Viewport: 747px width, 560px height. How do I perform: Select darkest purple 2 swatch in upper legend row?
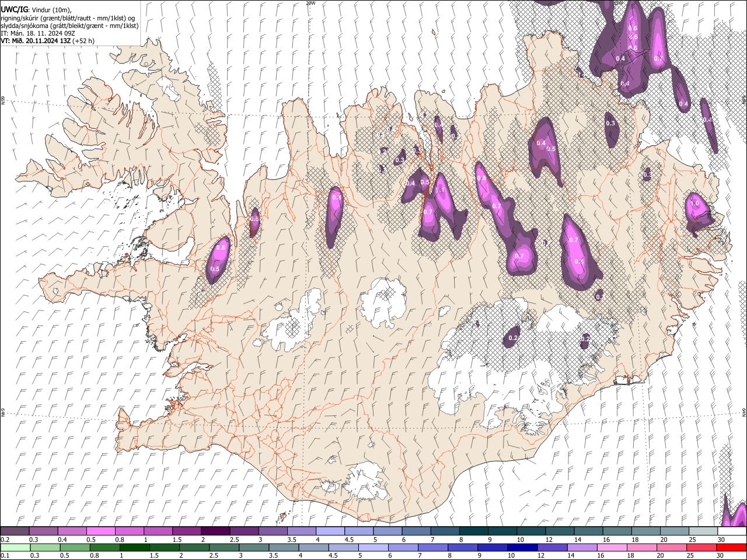(215, 531)
